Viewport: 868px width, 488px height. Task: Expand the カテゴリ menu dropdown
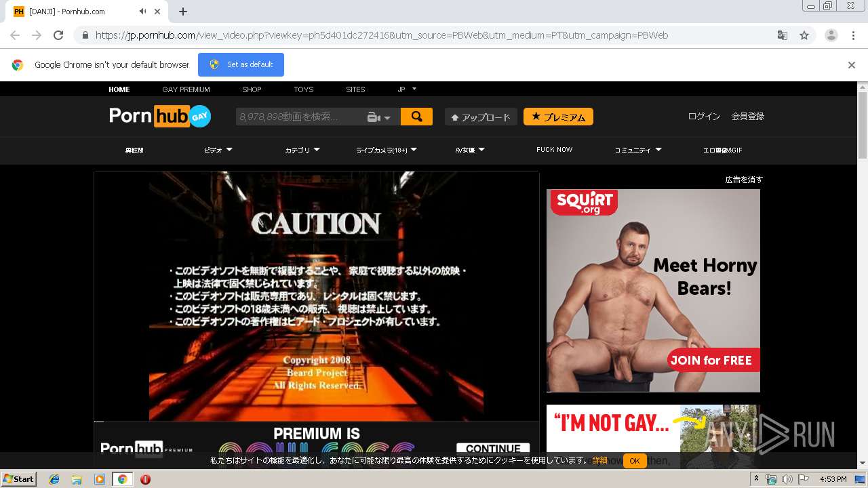pos(302,150)
